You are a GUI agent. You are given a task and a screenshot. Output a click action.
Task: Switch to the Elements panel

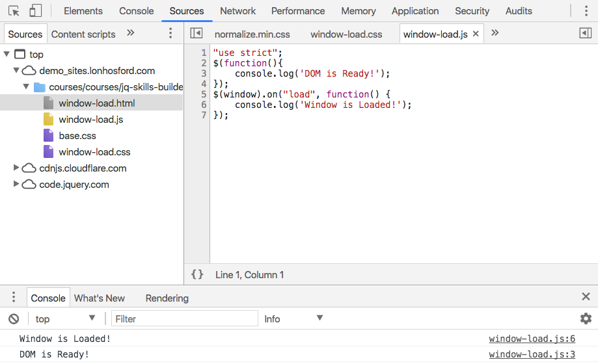pyautogui.click(x=83, y=11)
